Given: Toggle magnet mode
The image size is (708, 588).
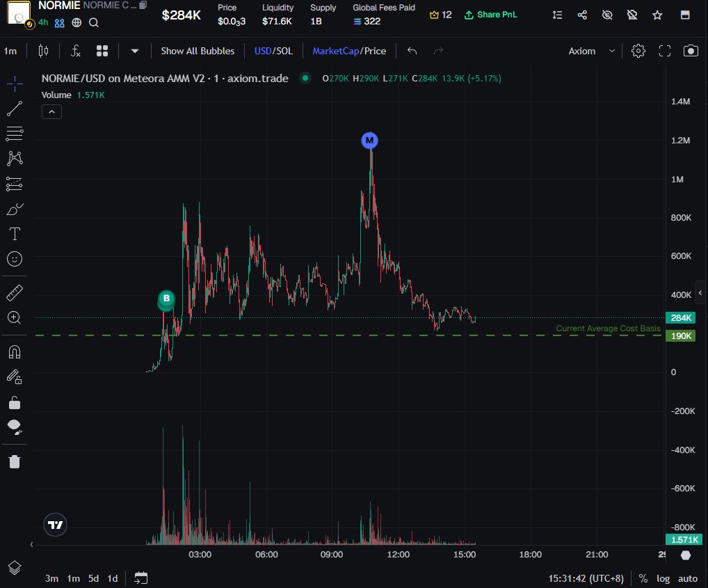Looking at the screenshot, I should pyautogui.click(x=15, y=352).
